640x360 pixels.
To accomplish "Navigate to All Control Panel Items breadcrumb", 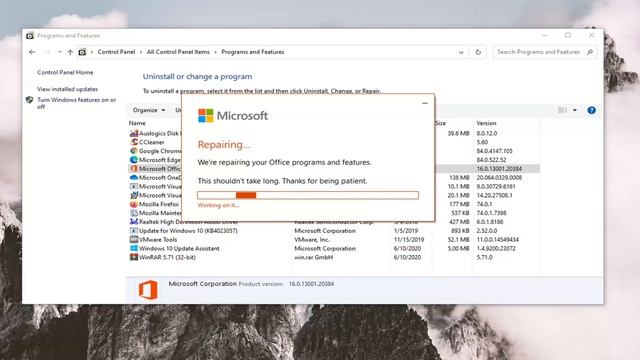I will tap(178, 52).
